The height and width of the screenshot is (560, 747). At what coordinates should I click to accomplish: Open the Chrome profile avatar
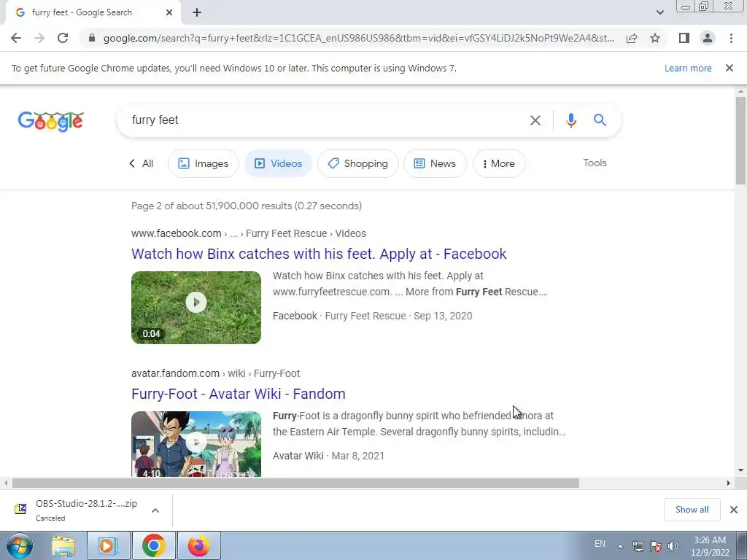click(x=708, y=38)
